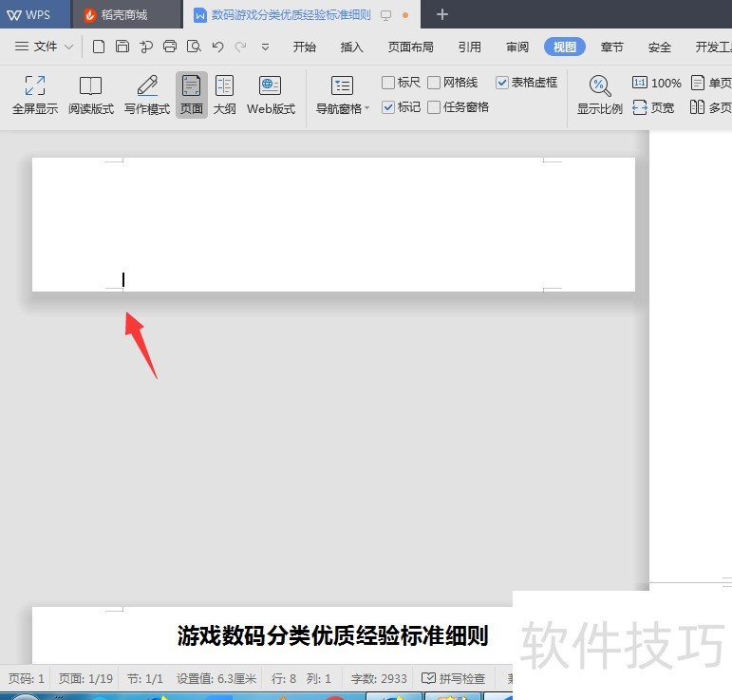Image resolution: width=732 pixels, height=700 pixels.
Task: Open the 章节 (Chapter) ribbon tab
Action: (x=612, y=47)
